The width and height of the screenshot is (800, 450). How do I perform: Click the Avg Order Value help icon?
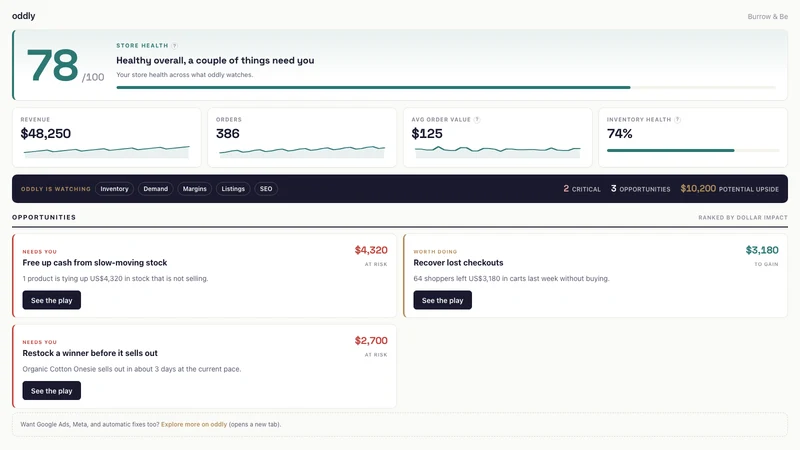coord(477,120)
